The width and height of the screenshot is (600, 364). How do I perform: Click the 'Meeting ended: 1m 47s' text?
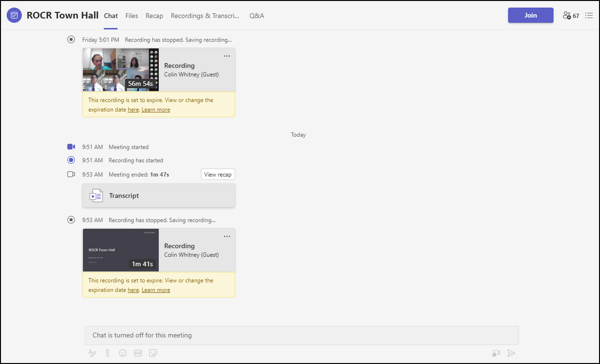(x=139, y=174)
